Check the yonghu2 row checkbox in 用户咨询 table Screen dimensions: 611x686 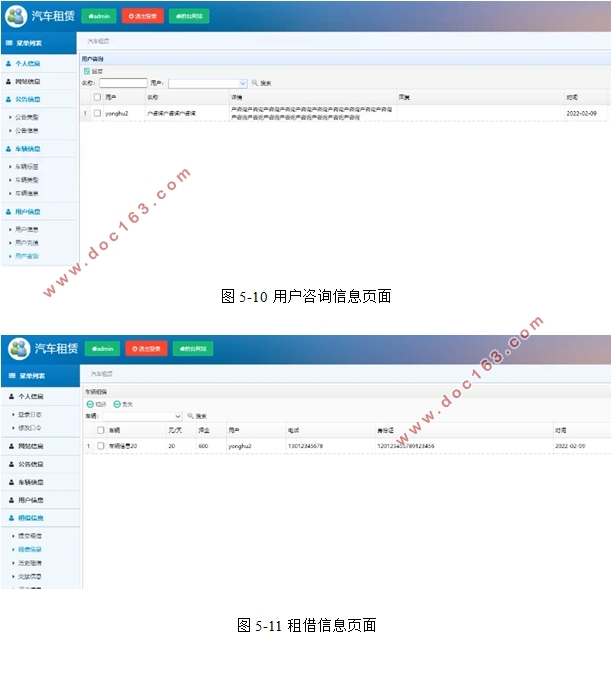(x=97, y=113)
